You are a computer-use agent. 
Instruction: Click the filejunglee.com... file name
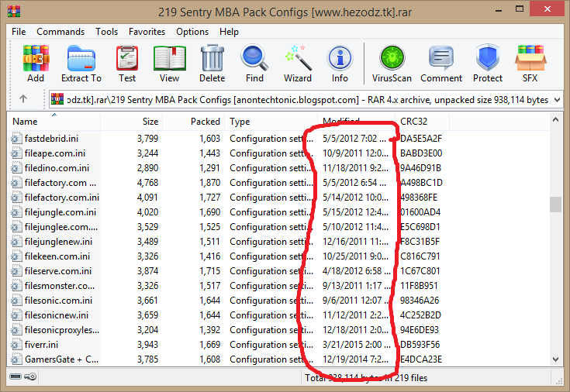[61, 227]
